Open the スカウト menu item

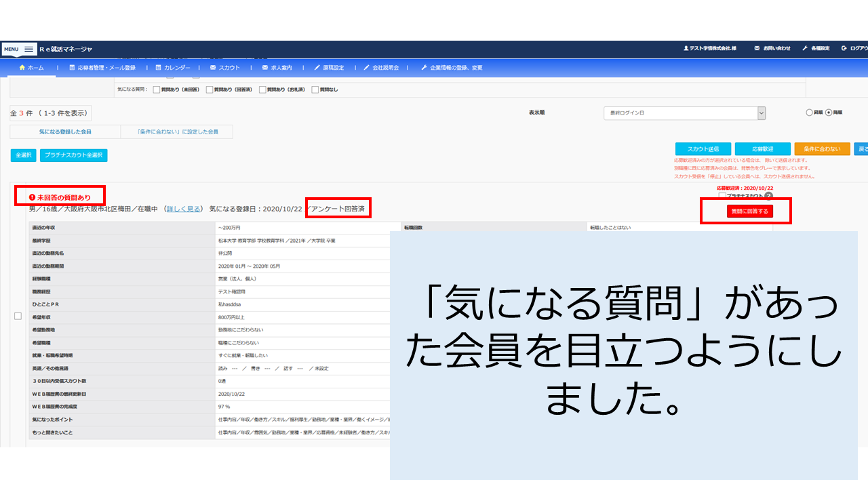tap(225, 68)
